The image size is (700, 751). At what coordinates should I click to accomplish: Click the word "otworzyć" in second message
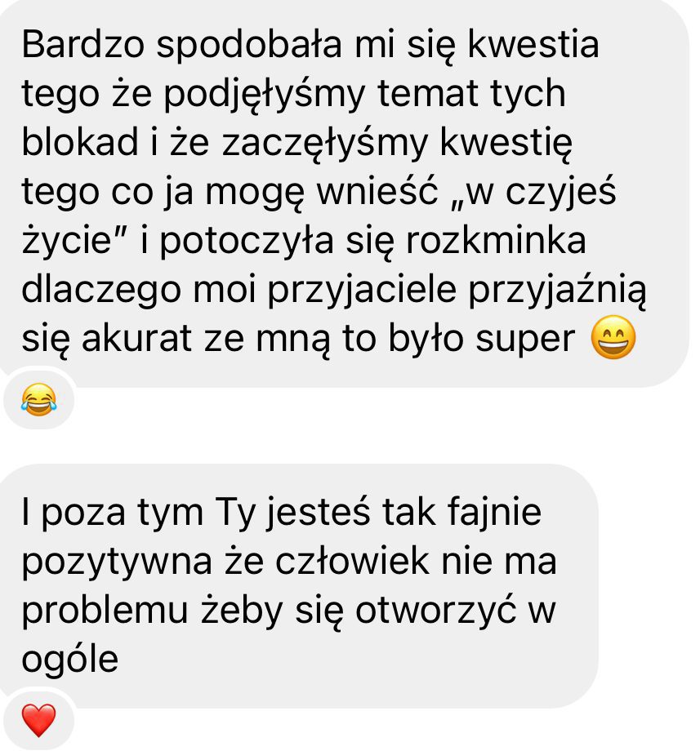tap(436, 611)
